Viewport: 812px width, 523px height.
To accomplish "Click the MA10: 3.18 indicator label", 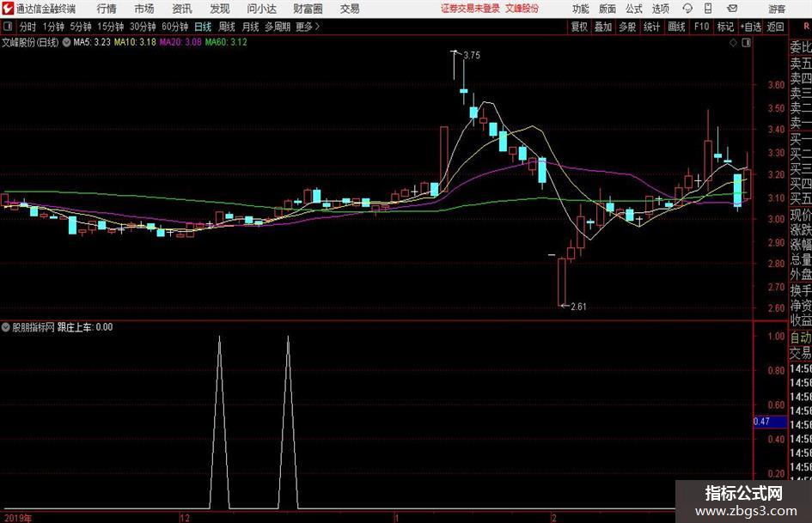I will tap(135, 42).
